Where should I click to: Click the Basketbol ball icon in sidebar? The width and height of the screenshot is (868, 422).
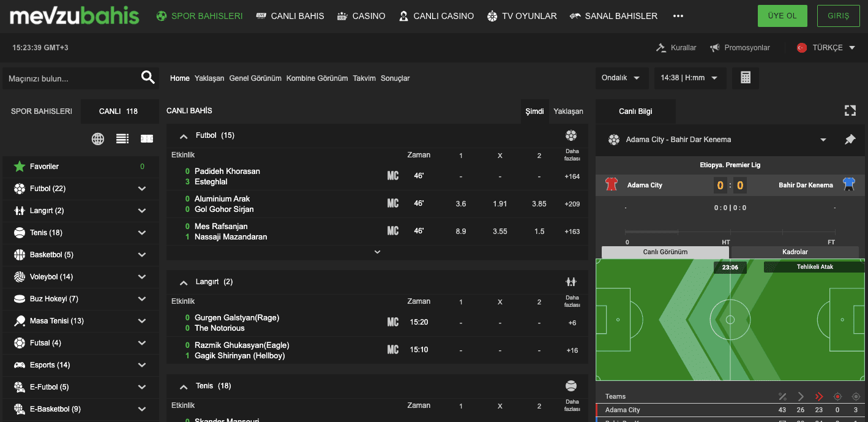(x=20, y=255)
